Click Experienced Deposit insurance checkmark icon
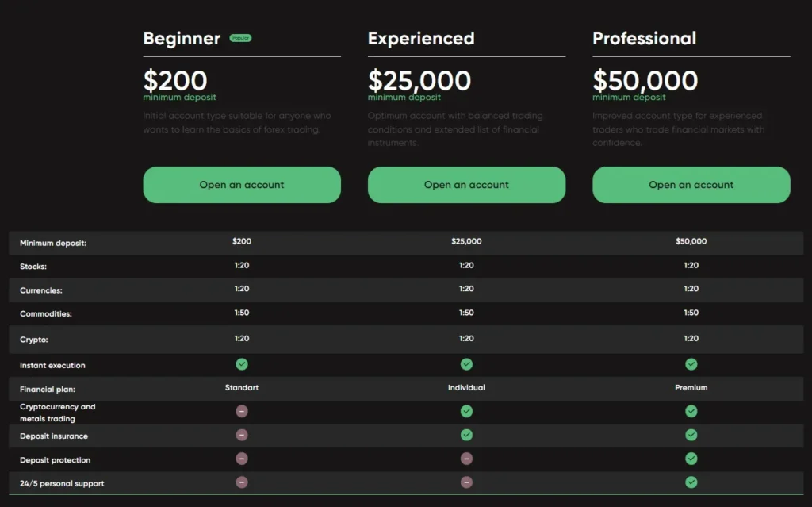Image resolution: width=812 pixels, height=507 pixels. pyautogui.click(x=466, y=435)
